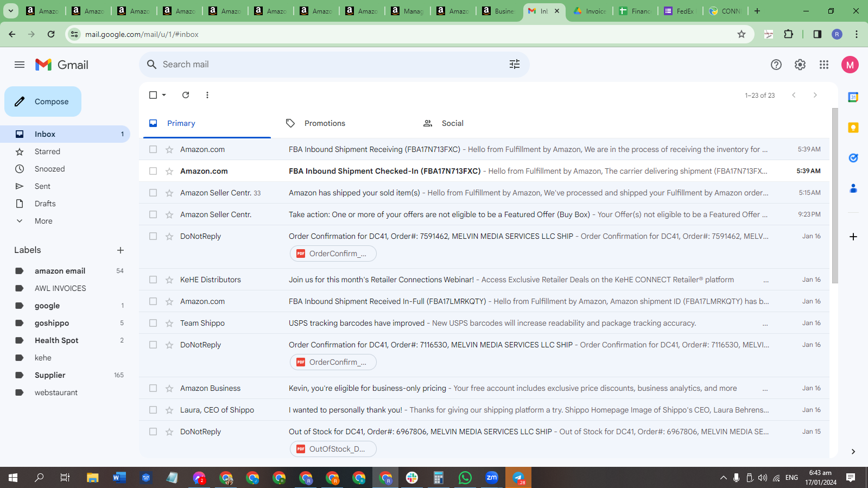
Task: Click the mail list vertical scrollbar
Action: click(x=835, y=195)
